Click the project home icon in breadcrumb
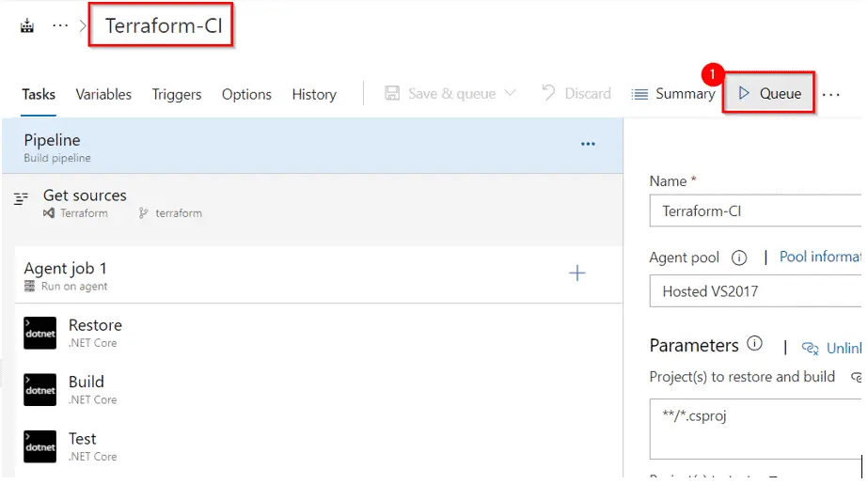The width and height of the screenshot is (868, 484). [x=26, y=26]
